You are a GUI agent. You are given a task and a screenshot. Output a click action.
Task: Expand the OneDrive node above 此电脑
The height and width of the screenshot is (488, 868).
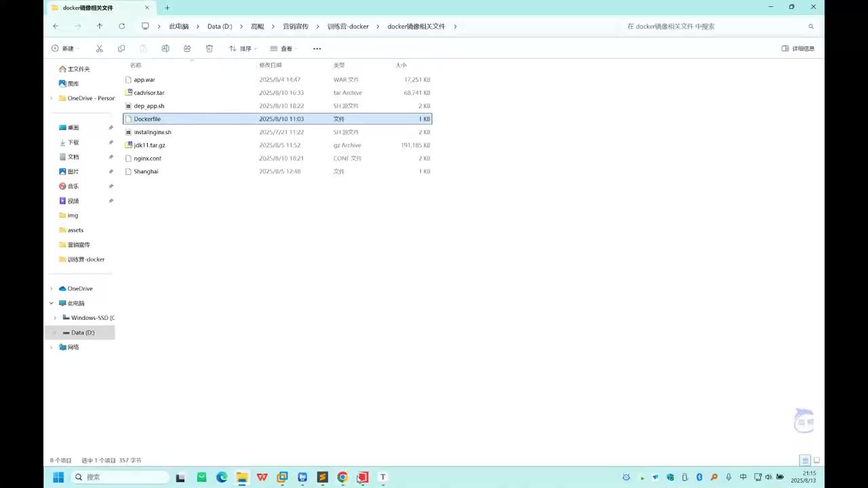click(52, 289)
